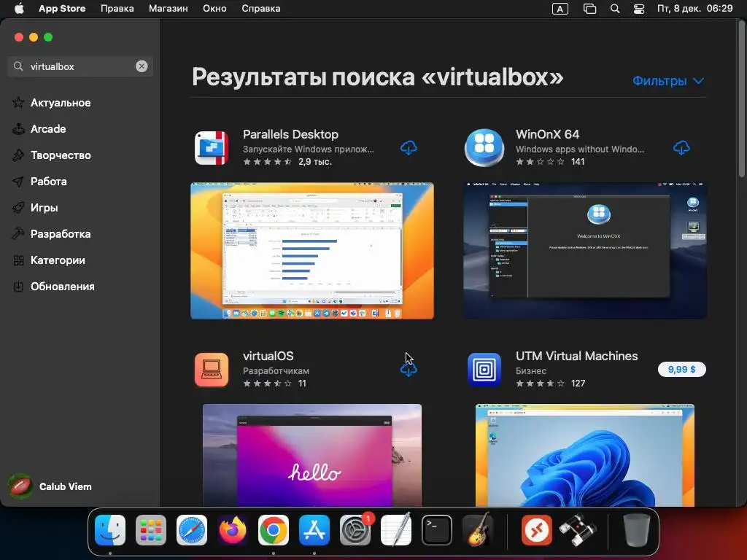
Task: Open the App Store menu
Action: pos(62,9)
